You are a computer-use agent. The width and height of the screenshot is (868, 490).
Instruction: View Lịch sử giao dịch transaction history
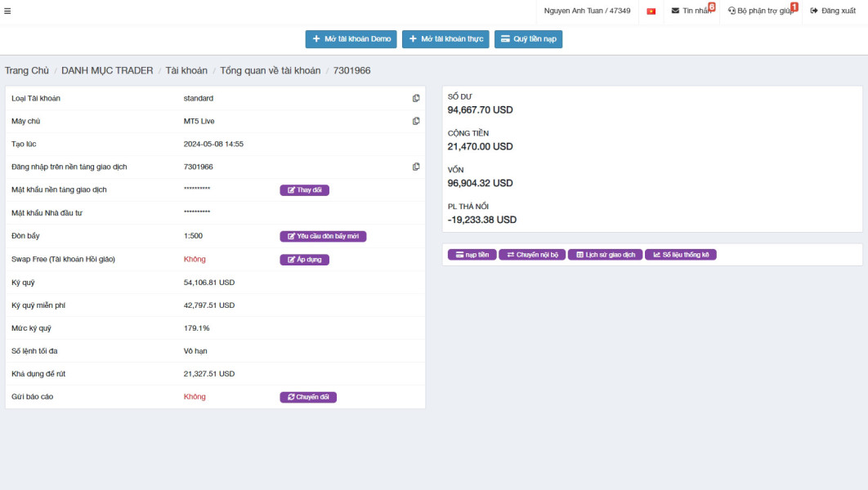tap(605, 255)
